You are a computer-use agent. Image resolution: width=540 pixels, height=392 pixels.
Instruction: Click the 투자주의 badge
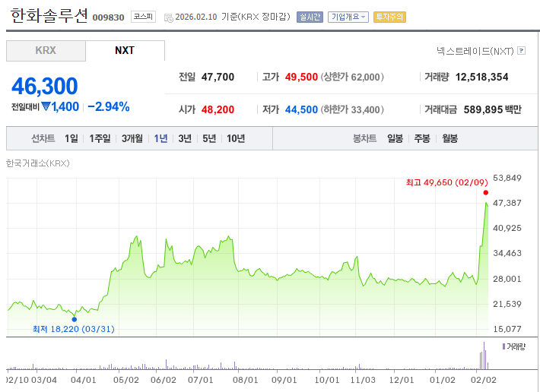(x=389, y=17)
